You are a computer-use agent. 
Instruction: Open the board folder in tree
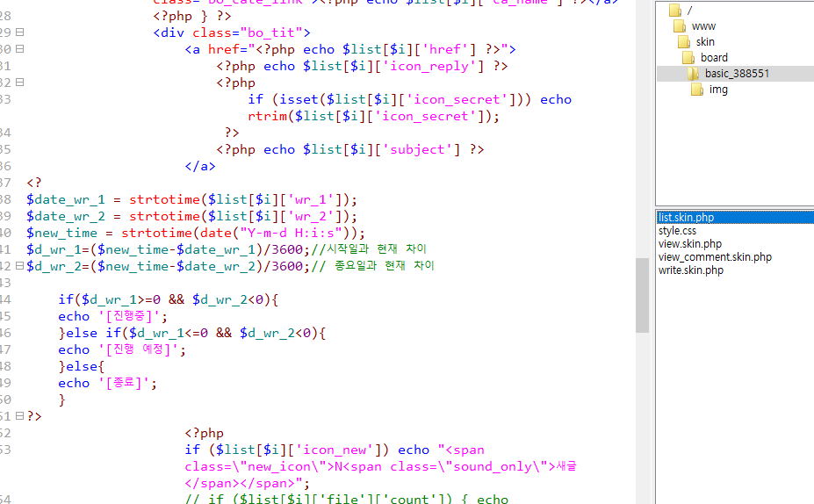714,58
